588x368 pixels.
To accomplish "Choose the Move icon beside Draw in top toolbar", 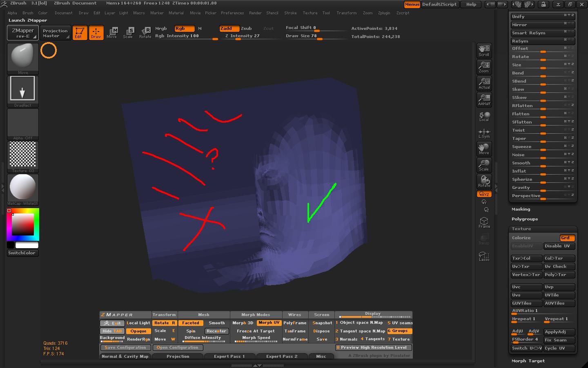I will pos(111,32).
